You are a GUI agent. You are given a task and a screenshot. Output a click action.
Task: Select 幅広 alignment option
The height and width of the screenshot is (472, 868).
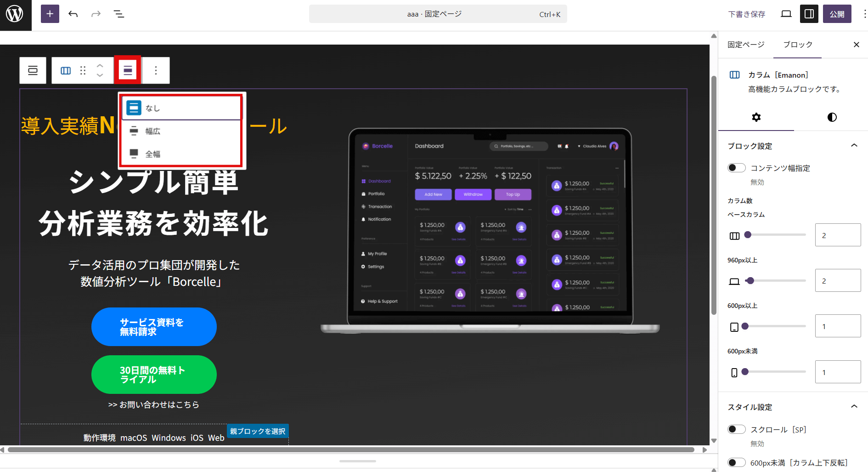(153, 131)
